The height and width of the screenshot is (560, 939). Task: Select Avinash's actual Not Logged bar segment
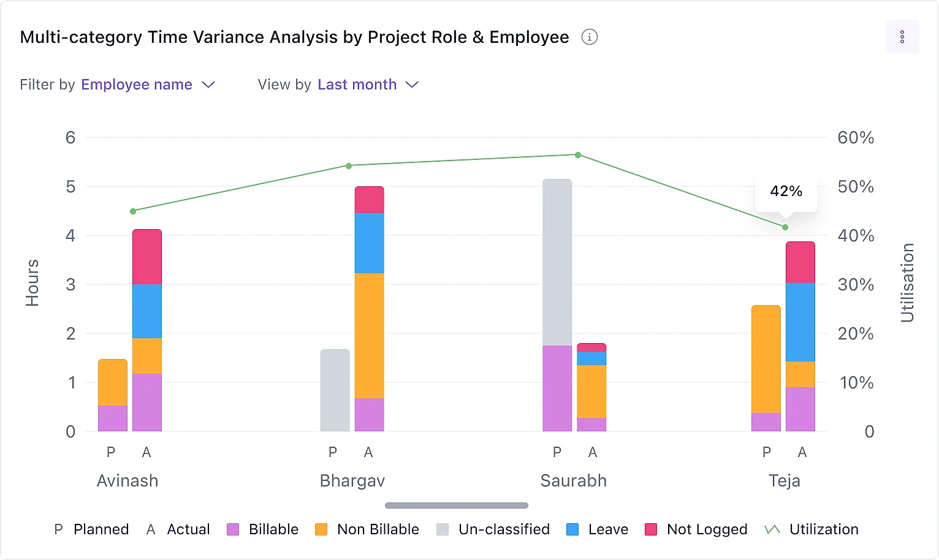(x=147, y=257)
